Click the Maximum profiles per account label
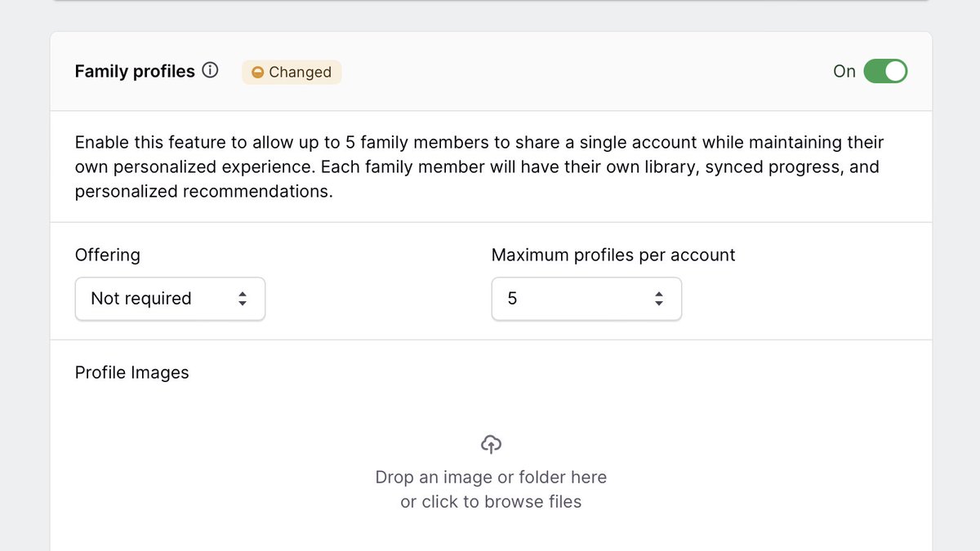 tap(613, 255)
